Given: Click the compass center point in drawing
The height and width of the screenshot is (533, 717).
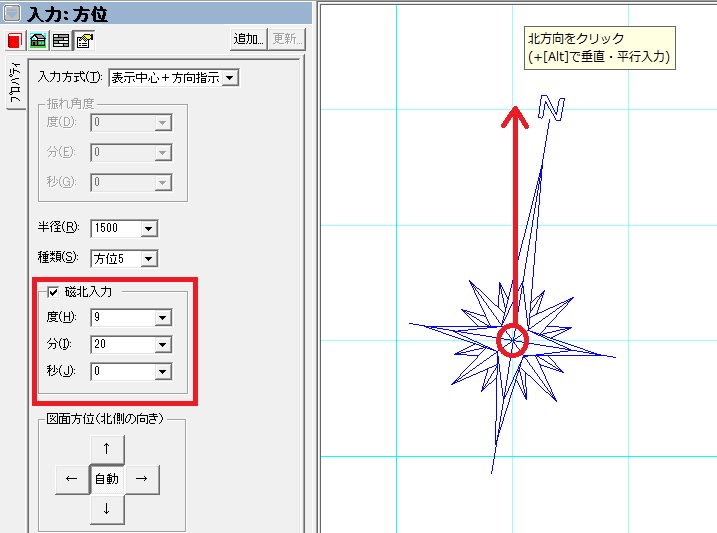Looking at the screenshot, I should click(512, 340).
